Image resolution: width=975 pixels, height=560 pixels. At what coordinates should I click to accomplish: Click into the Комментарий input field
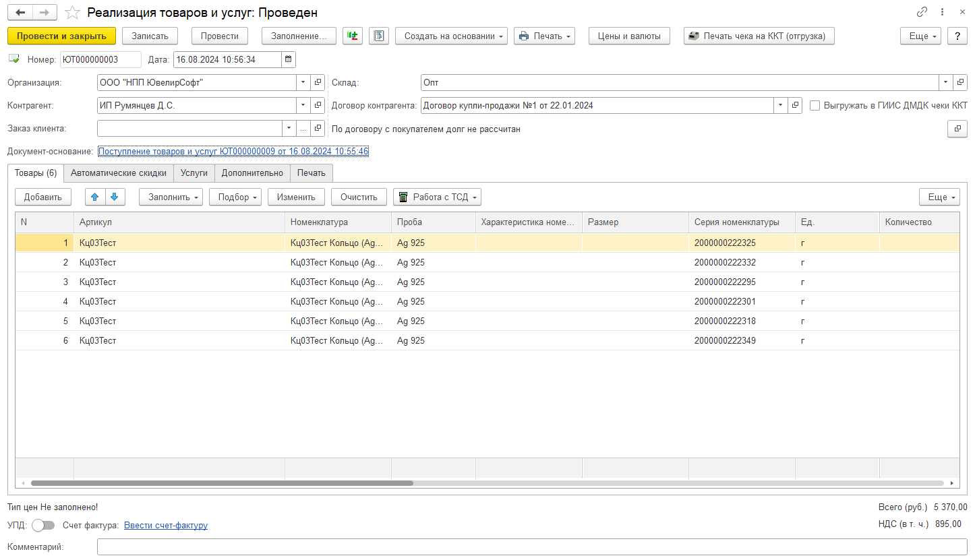(532, 547)
